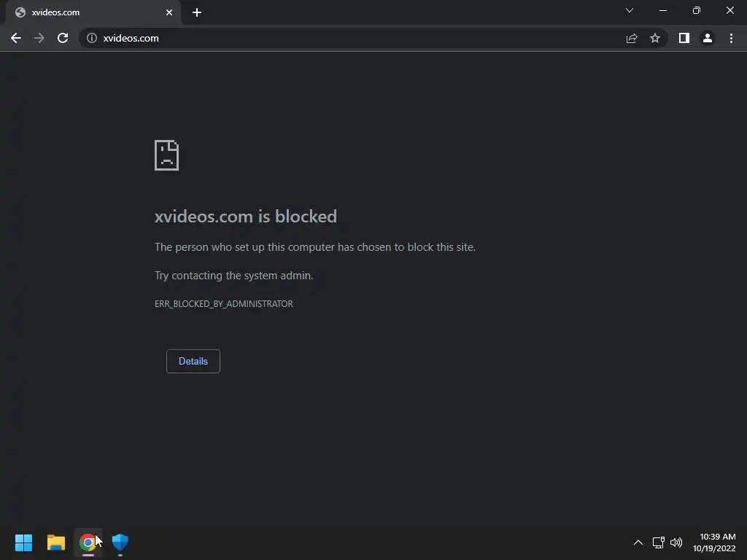Open the network status icon
Image resolution: width=747 pixels, height=560 pixels.
pos(659,542)
